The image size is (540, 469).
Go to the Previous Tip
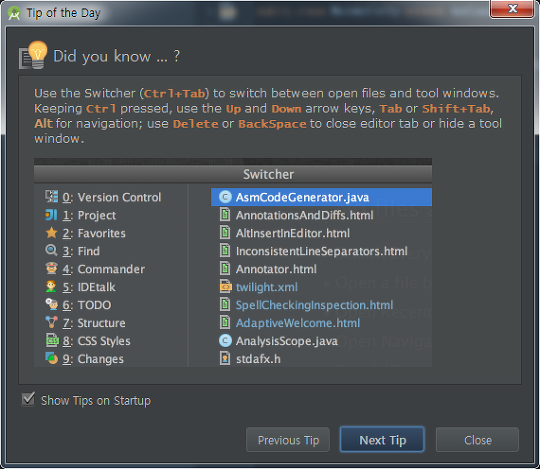click(x=288, y=440)
